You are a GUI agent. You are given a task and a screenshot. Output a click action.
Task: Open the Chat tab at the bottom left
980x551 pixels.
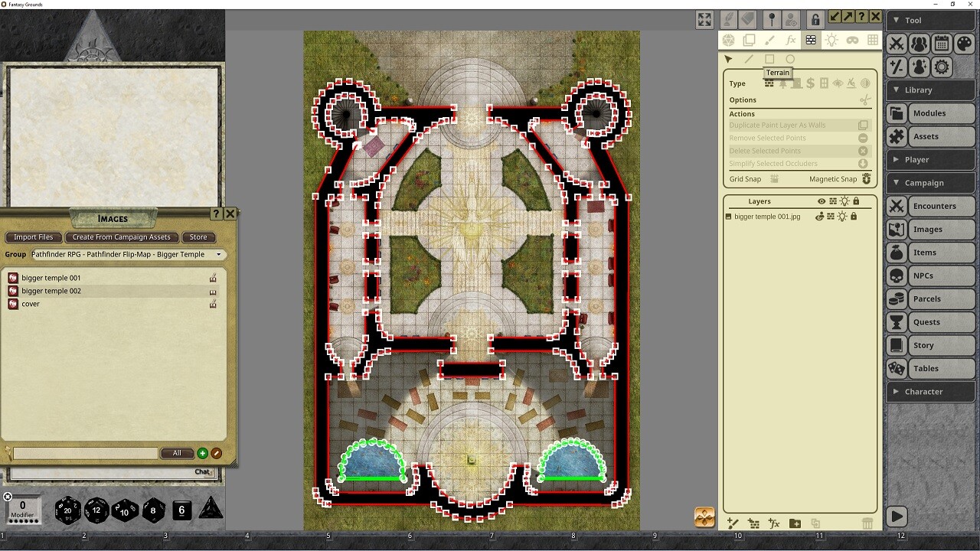pyautogui.click(x=202, y=471)
